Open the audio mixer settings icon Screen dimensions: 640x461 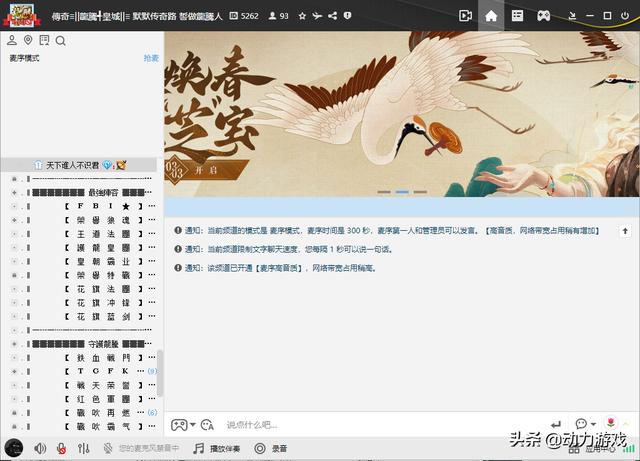[x=84, y=448]
